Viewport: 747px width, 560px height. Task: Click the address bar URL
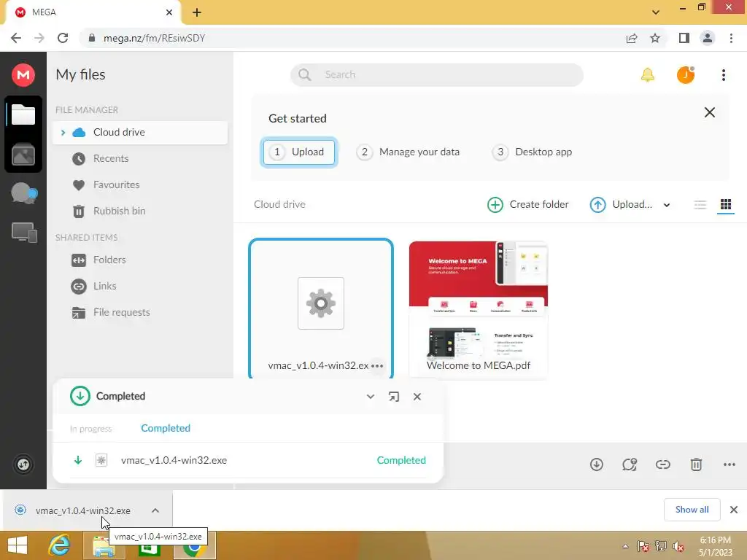click(155, 38)
